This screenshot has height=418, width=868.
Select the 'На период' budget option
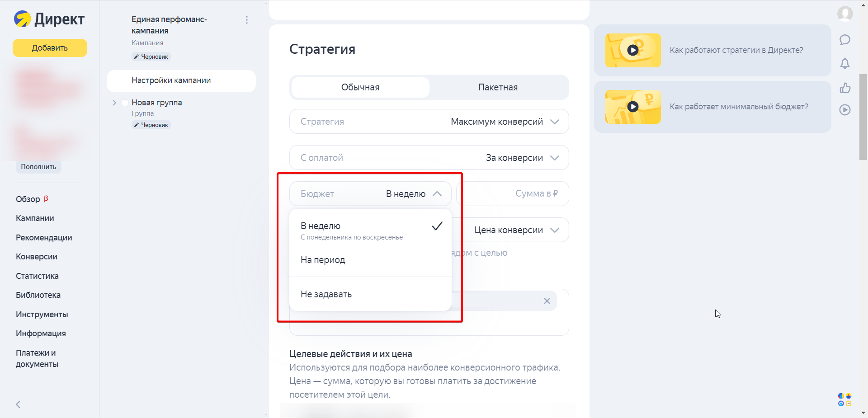pyautogui.click(x=322, y=260)
